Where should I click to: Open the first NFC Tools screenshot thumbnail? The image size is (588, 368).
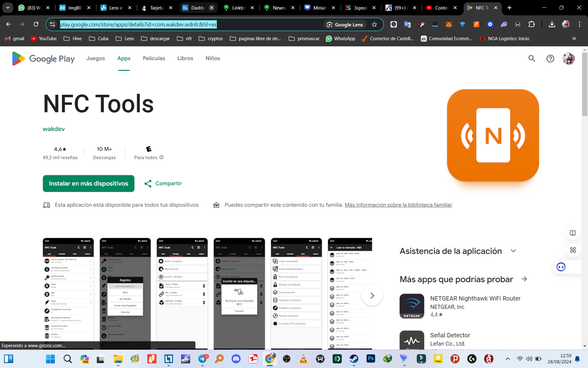coord(68,293)
